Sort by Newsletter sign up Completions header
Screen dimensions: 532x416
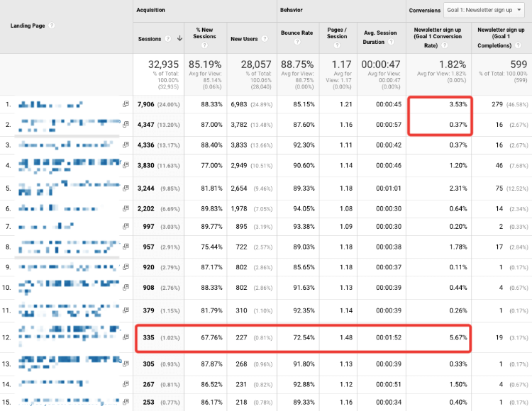tap(501, 38)
